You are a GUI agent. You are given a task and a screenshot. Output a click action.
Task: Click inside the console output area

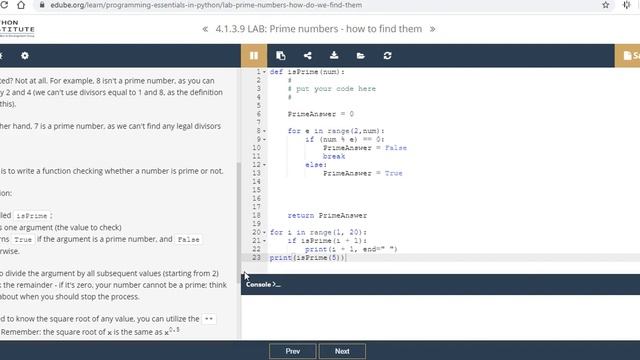pyautogui.click(x=440, y=317)
